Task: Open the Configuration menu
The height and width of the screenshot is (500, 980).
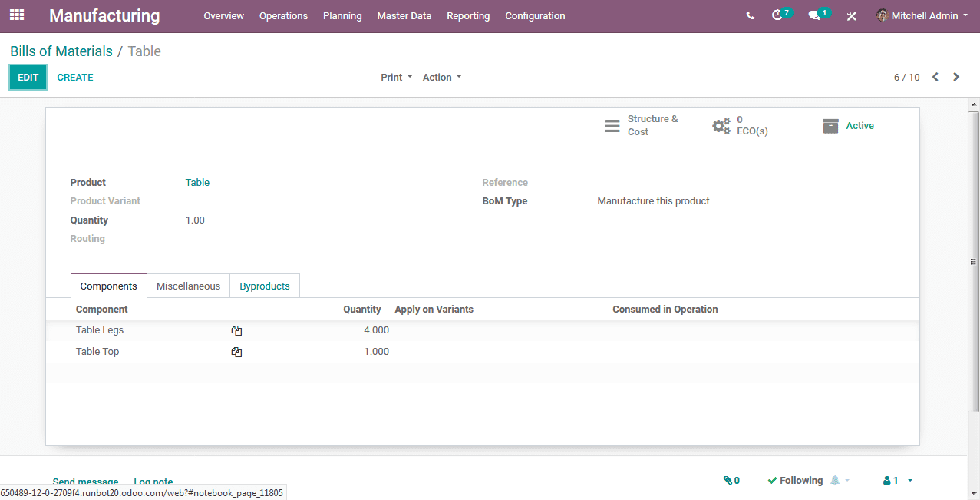Action: (535, 15)
